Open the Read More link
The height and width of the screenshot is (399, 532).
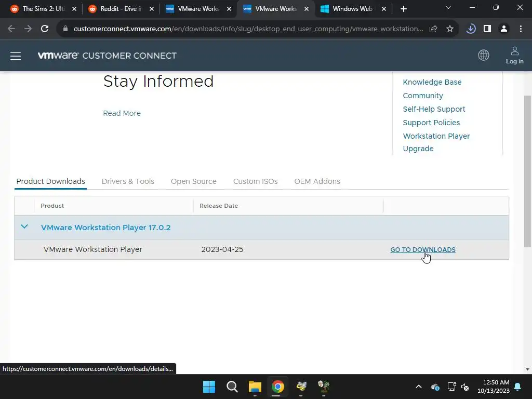122,113
